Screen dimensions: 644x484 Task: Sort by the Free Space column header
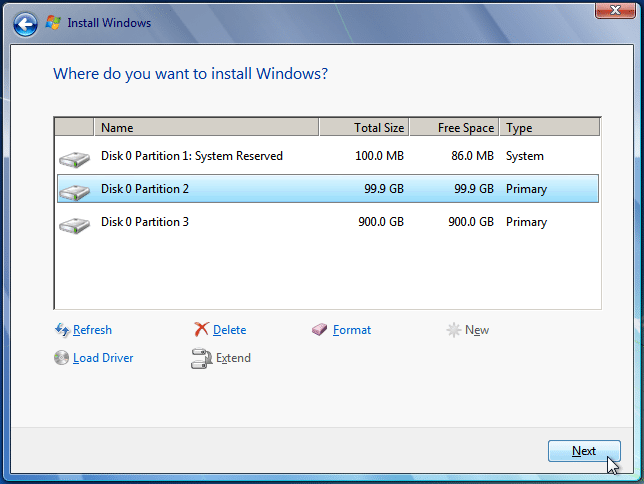point(454,128)
